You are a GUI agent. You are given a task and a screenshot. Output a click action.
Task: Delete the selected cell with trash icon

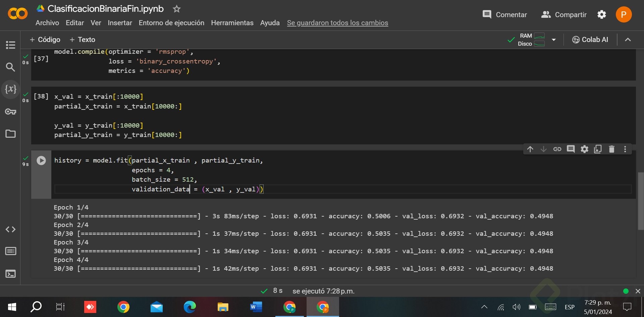coord(611,149)
